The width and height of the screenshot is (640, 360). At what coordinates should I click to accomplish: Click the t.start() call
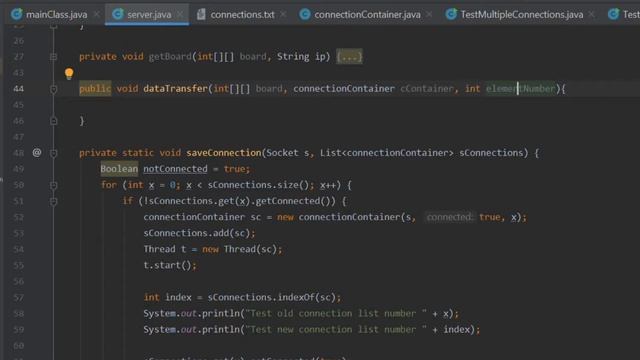(x=170, y=265)
